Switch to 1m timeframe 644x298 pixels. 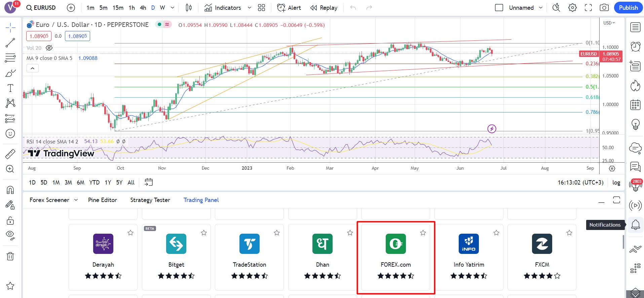(x=90, y=8)
